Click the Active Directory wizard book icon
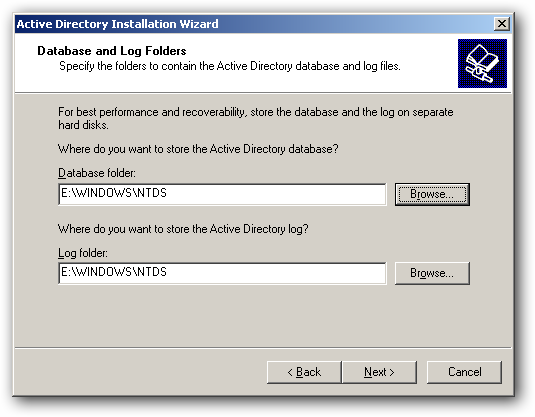 click(x=482, y=63)
